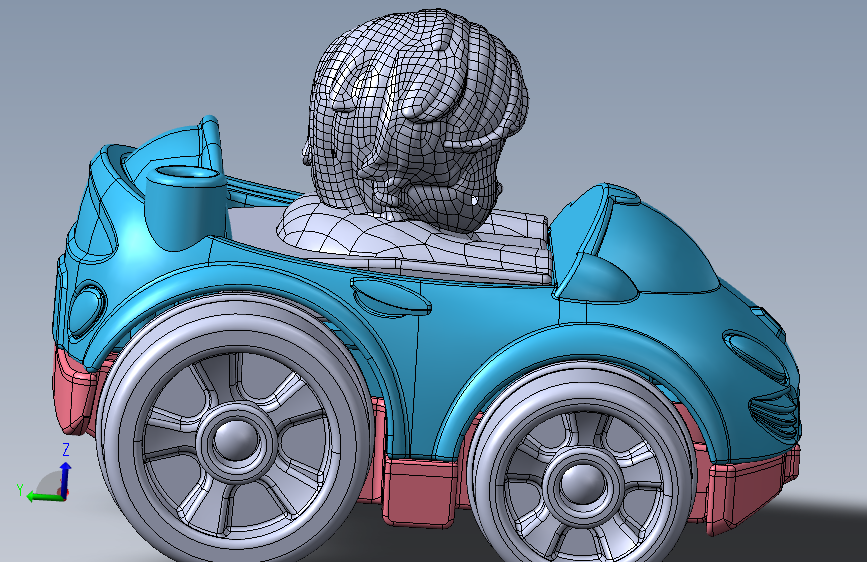Select the center hub of the right wheel

click(x=582, y=484)
